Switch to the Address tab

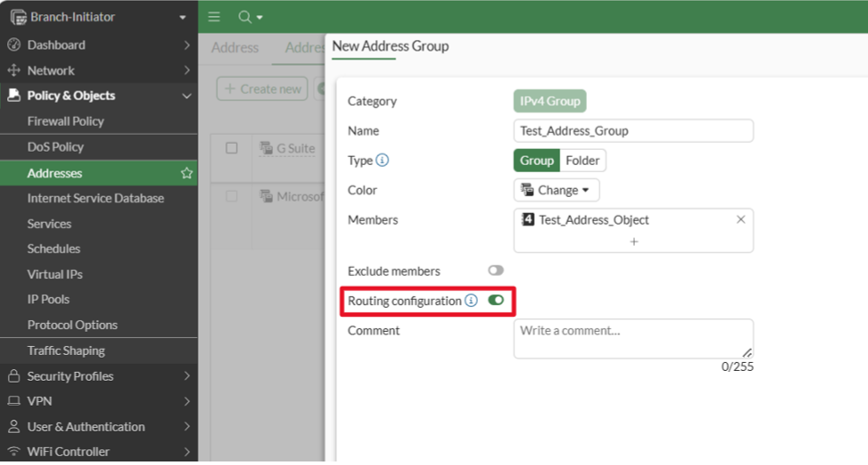click(235, 48)
